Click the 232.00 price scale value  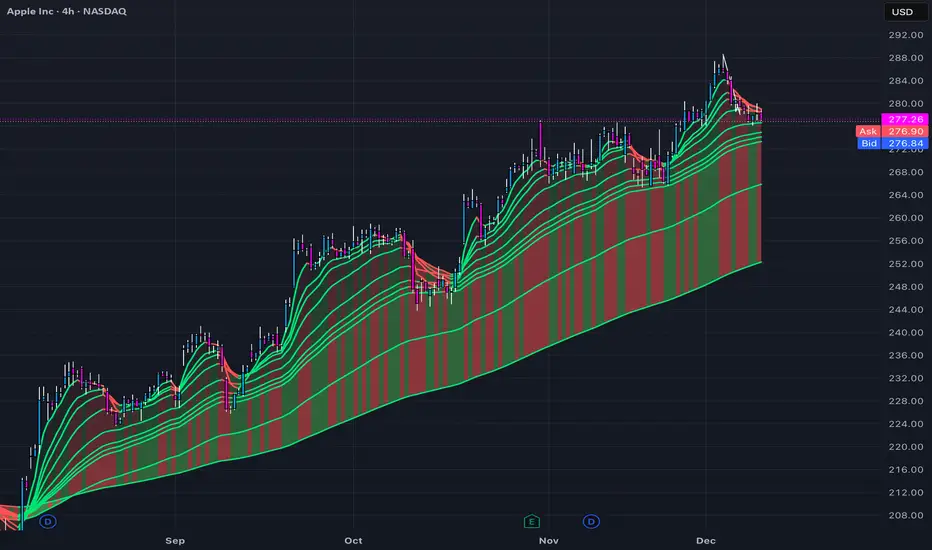tap(906, 378)
